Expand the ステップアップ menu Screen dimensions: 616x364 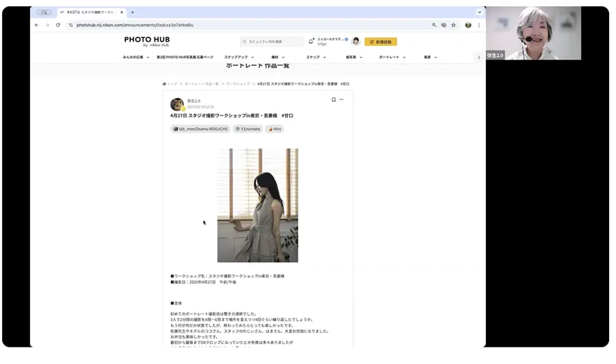click(x=239, y=58)
